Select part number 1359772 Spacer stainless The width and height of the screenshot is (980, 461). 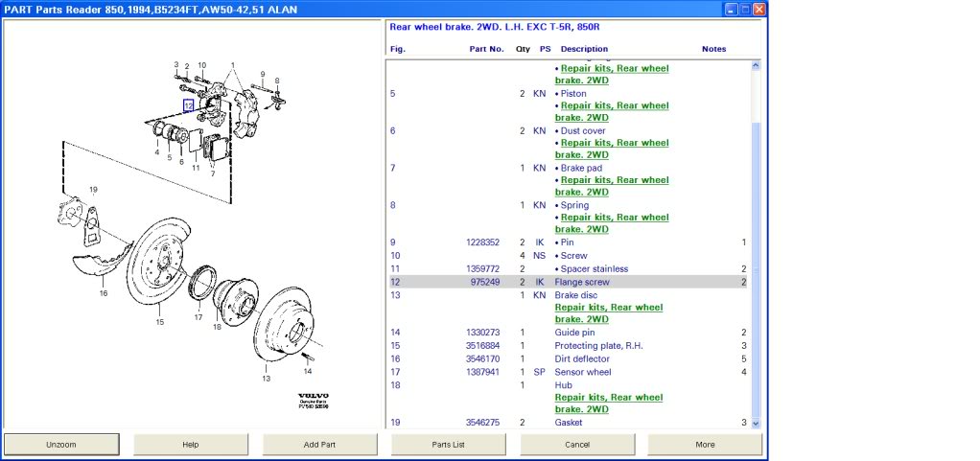482,268
